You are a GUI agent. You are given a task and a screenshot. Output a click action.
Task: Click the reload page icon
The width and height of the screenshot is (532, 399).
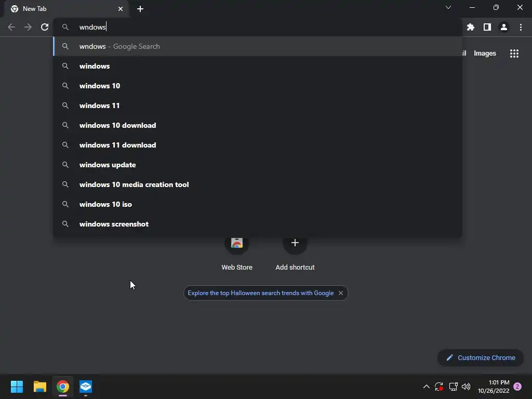pos(45,27)
